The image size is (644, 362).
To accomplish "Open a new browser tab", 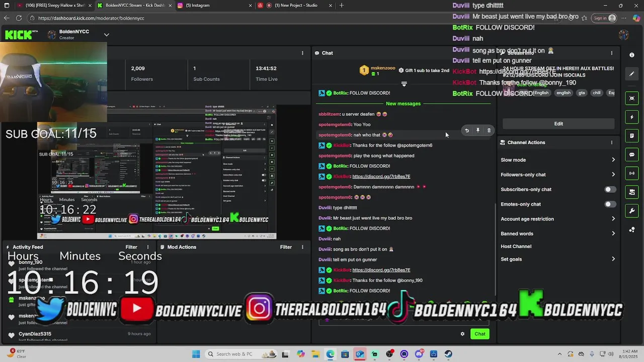I will (x=342, y=5).
